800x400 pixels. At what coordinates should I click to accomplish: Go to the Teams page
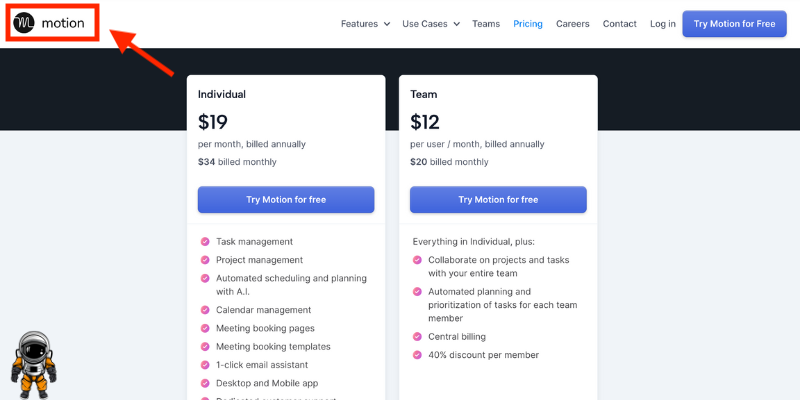(x=486, y=24)
